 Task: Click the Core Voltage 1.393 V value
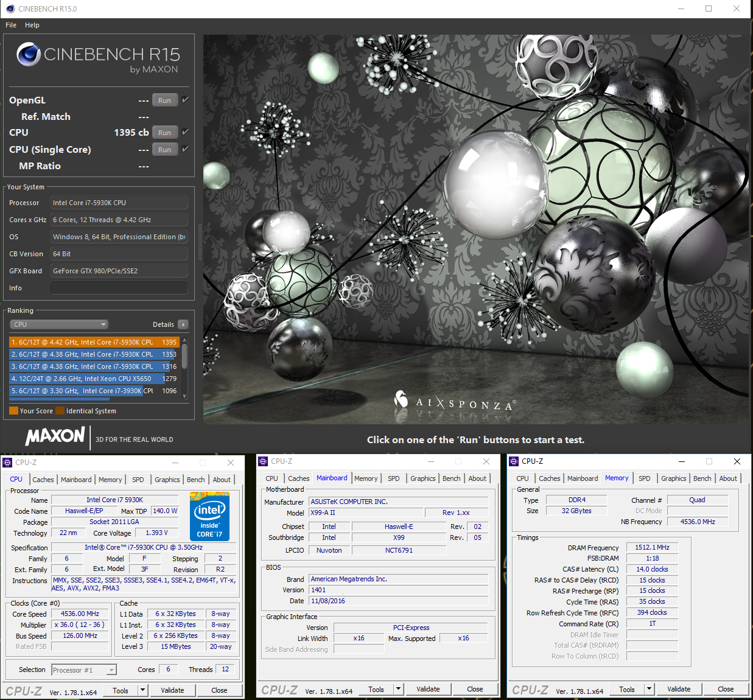click(x=157, y=533)
